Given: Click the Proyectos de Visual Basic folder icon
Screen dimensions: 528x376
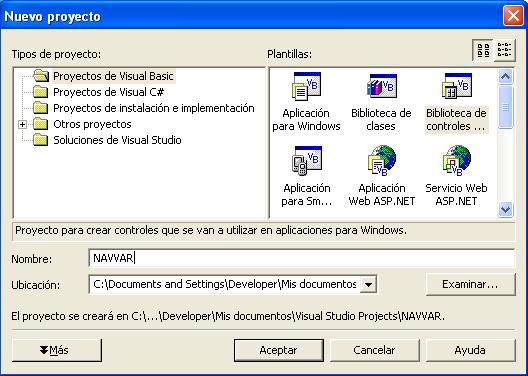Looking at the screenshot, I should click(41, 76).
